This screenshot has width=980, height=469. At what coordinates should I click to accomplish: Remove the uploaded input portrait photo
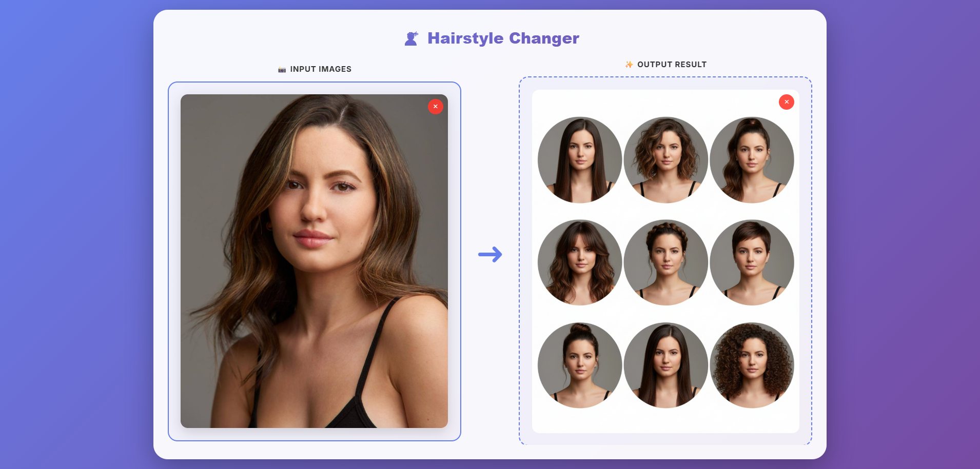(435, 107)
